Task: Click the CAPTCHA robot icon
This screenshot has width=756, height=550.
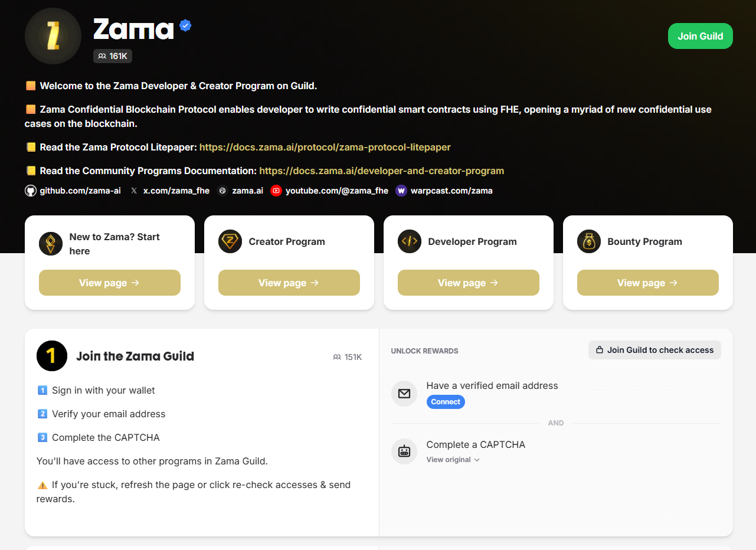Action: point(404,451)
